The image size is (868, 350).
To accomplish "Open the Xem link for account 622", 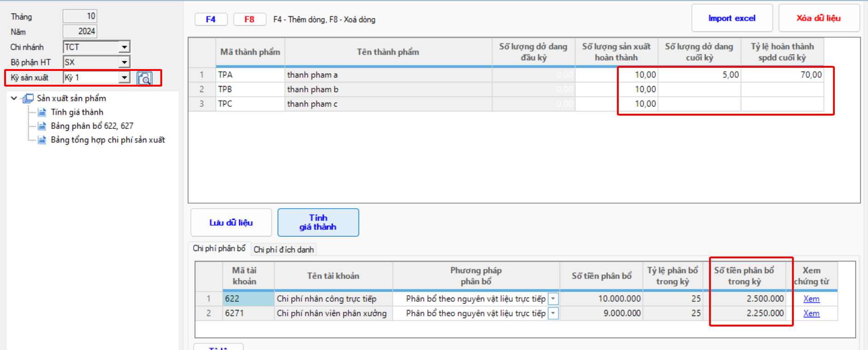I will 811,299.
